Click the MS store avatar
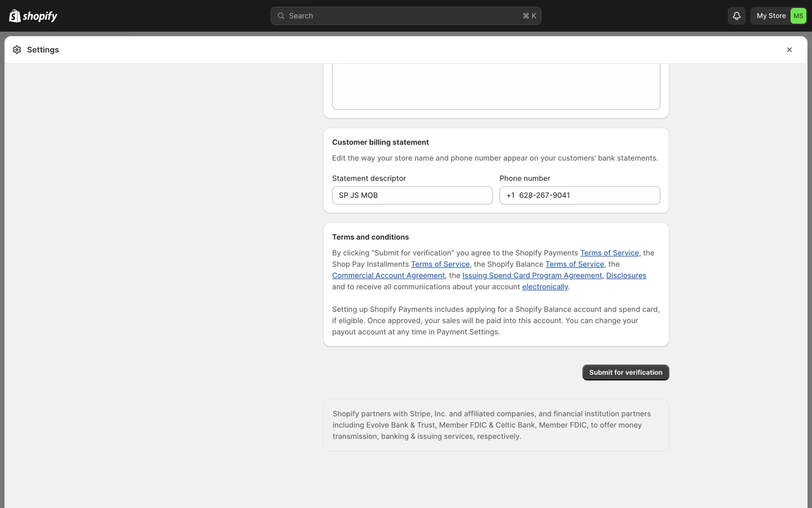Viewport: 812px width, 508px height. (798, 16)
